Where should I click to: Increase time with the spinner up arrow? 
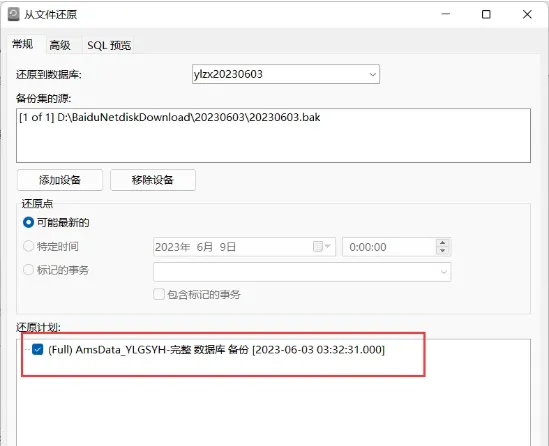tap(443, 243)
